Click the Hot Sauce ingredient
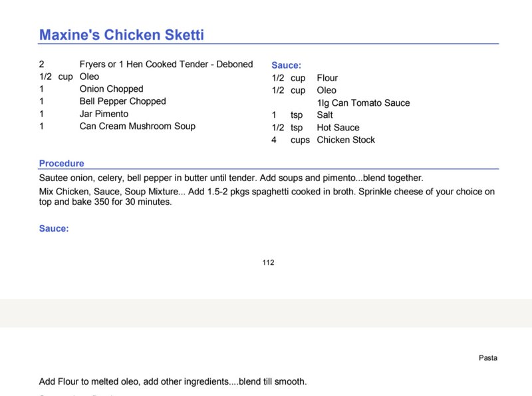This screenshot has height=396, width=532. (338, 128)
